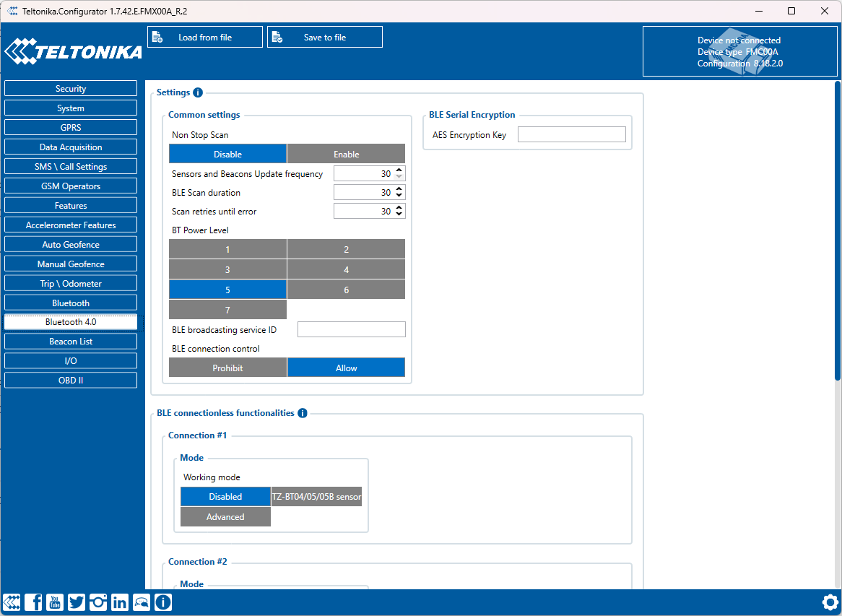Click the BLE broadcasting service ID field

pos(352,329)
